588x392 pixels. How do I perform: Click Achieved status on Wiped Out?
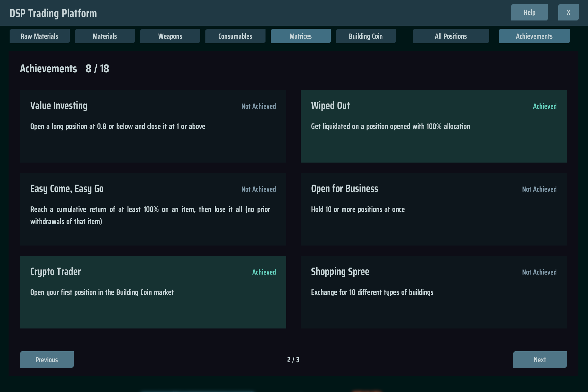pyautogui.click(x=545, y=106)
